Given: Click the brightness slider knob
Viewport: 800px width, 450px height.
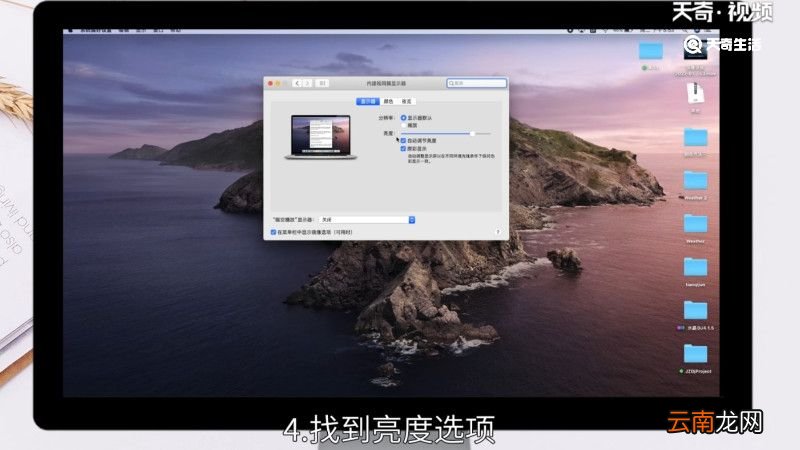Looking at the screenshot, I should tap(472, 133).
